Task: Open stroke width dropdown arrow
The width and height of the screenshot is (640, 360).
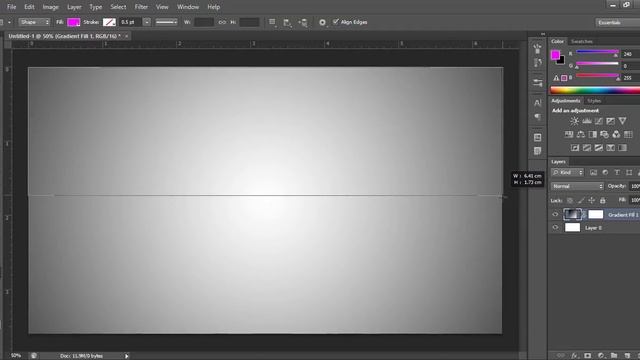Action: coord(147,22)
